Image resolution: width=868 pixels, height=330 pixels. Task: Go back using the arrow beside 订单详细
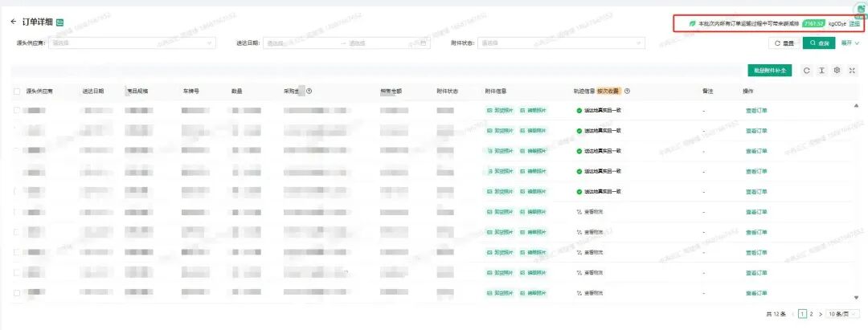[x=14, y=22]
